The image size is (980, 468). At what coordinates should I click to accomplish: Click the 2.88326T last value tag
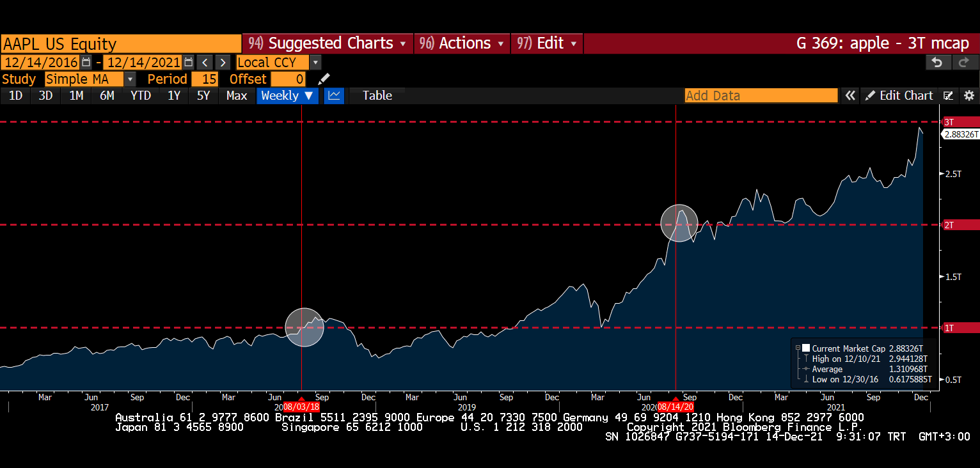point(961,134)
